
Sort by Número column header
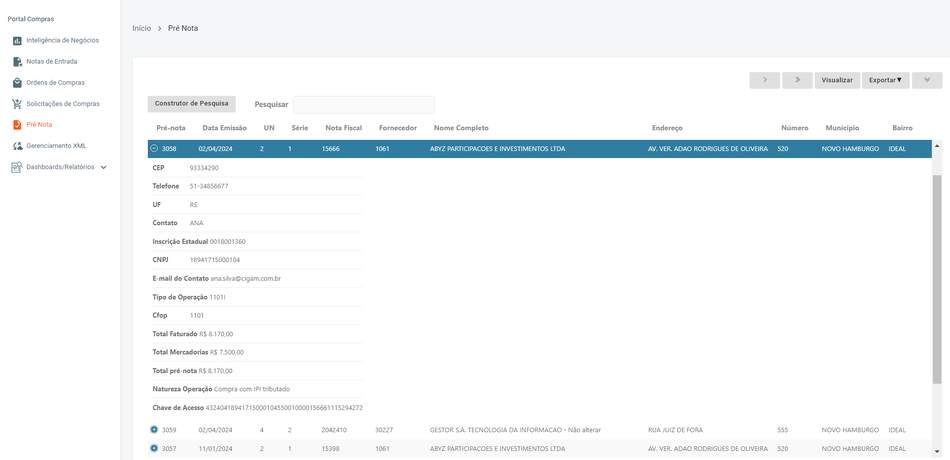tap(795, 128)
